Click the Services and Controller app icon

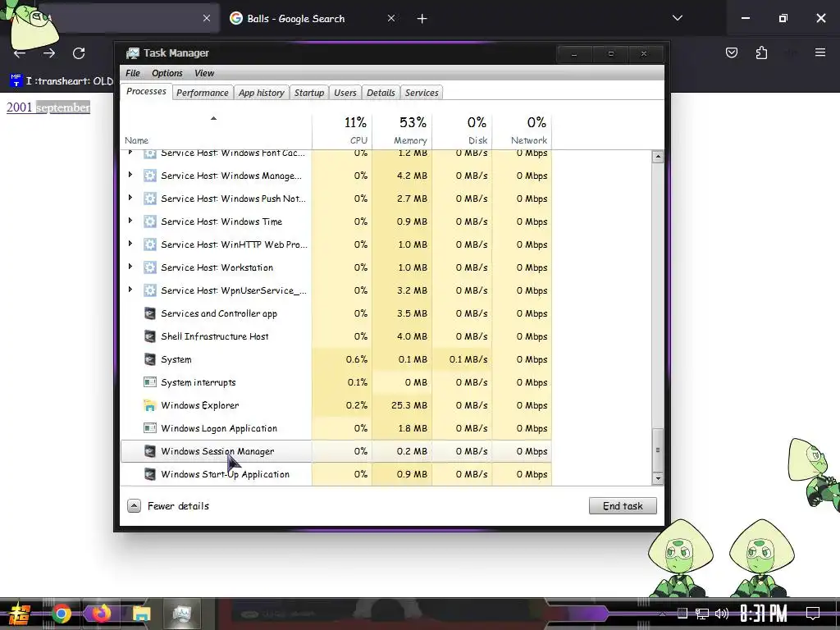point(150,313)
